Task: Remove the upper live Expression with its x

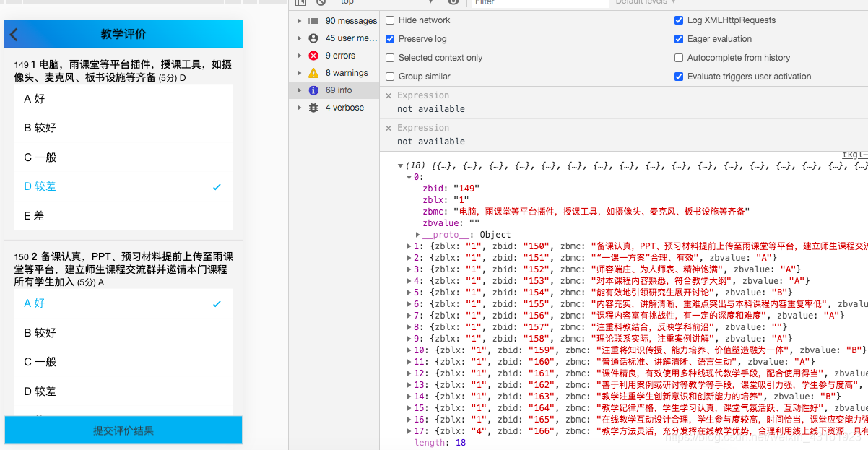Action: click(389, 95)
